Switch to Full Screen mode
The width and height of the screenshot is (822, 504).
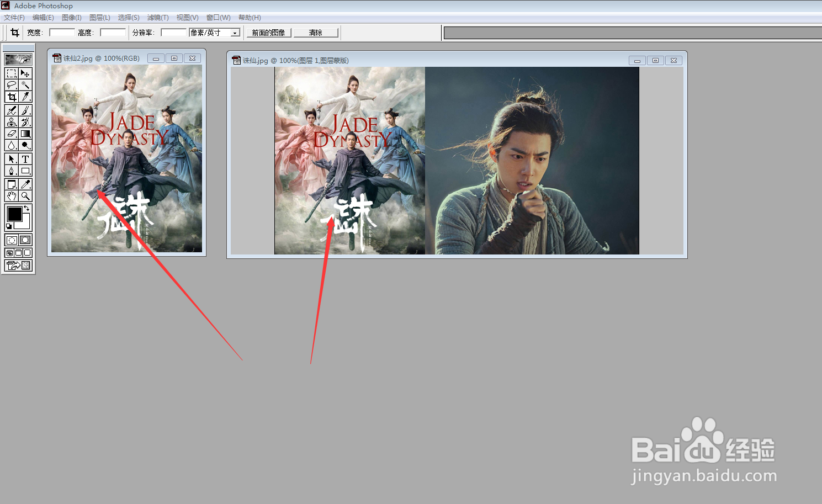[x=27, y=253]
